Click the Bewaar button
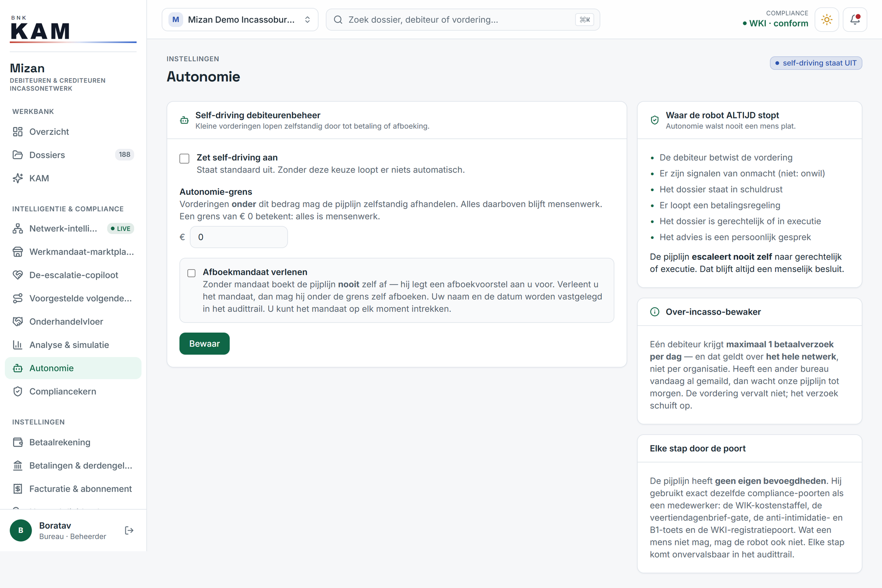882x588 pixels. click(x=204, y=344)
